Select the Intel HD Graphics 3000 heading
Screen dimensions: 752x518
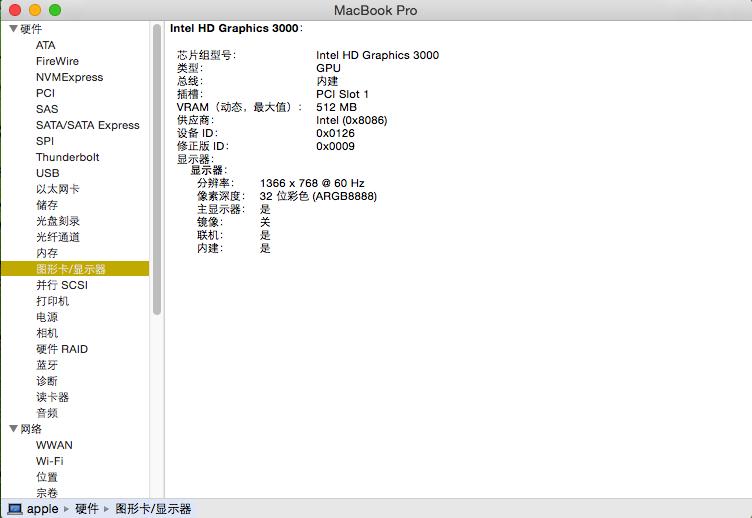pyautogui.click(x=235, y=28)
